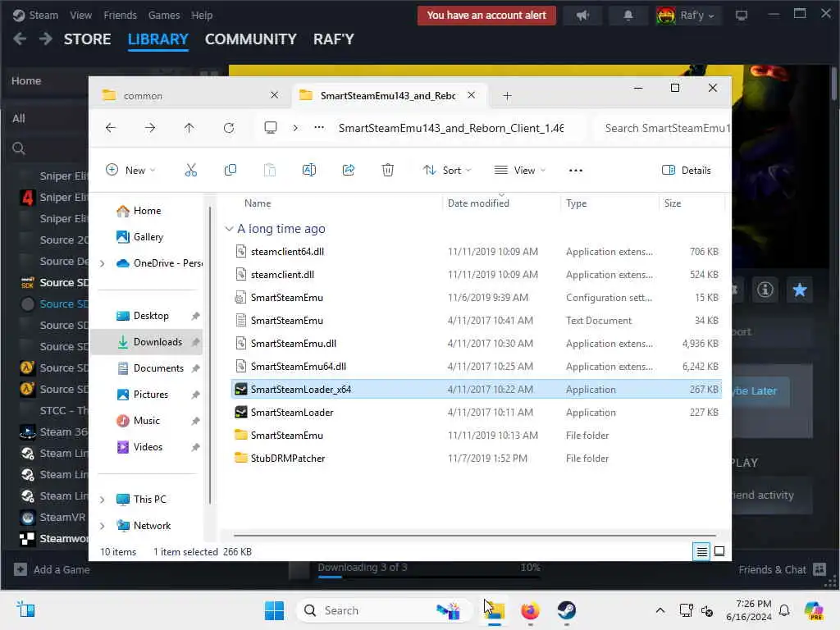
Task: Collapse the 'A long time ago' group
Action: [x=230, y=229]
